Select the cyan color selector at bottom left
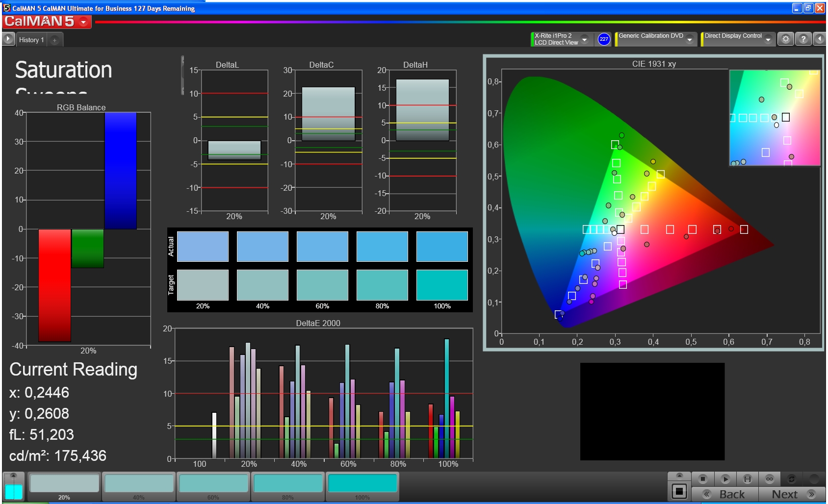This screenshot has width=828, height=504. pyautogui.click(x=13, y=491)
